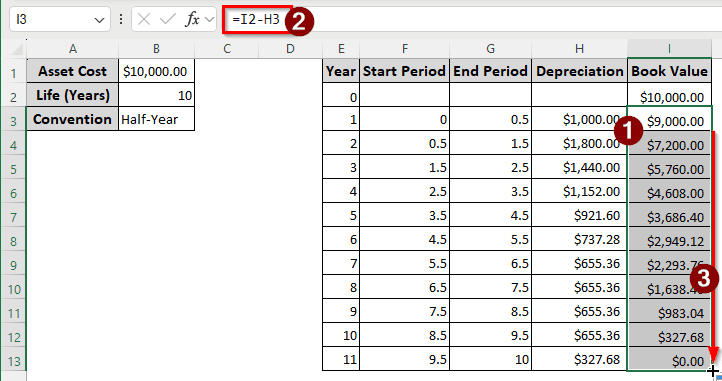Click the $10,000.00 asset cost value in column B
722x381 pixels.
[157, 71]
